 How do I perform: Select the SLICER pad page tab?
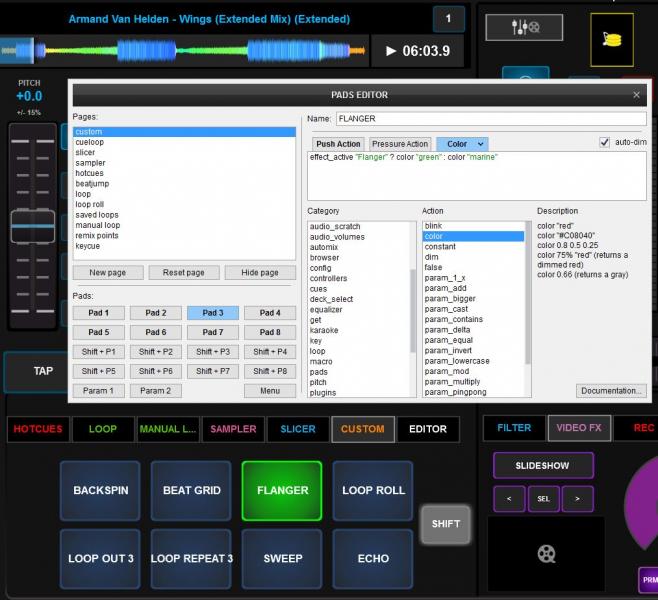pos(298,429)
